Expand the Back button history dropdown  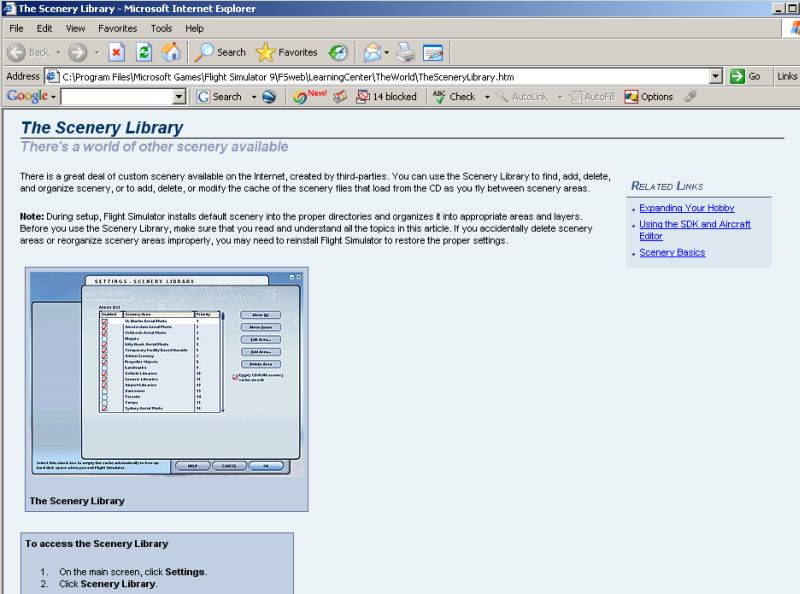point(58,53)
